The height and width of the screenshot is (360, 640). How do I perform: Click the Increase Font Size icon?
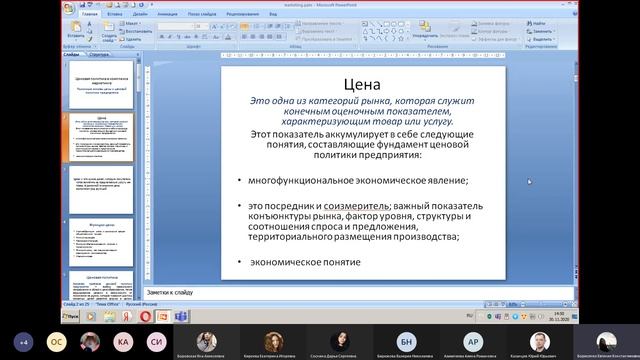(214, 27)
